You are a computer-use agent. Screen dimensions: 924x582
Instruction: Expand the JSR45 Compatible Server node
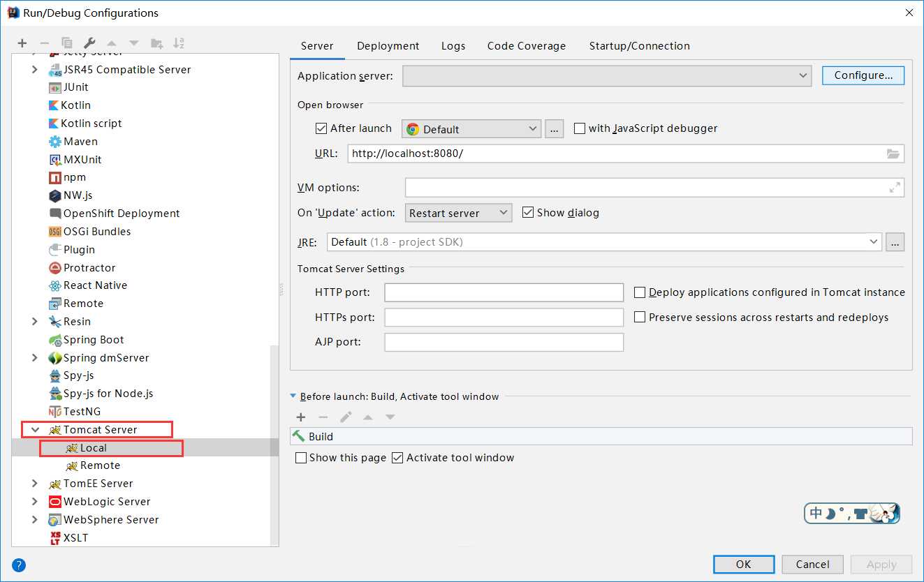[35, 70]
